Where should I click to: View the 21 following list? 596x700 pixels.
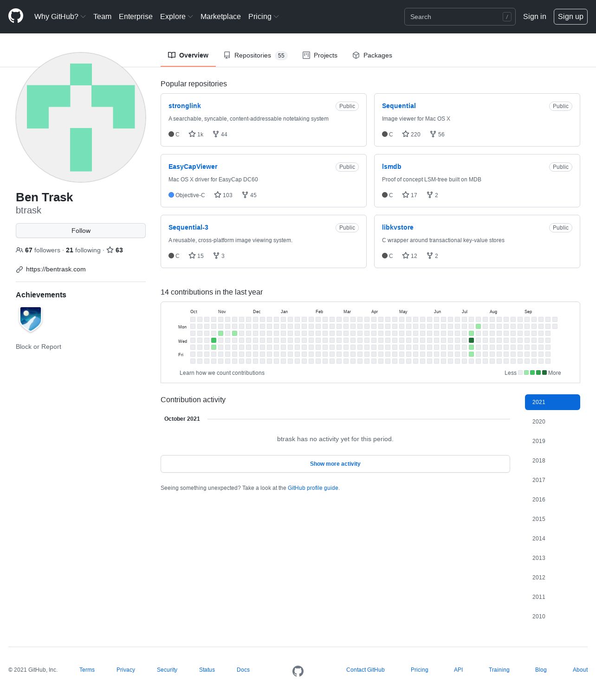[83, 250]
